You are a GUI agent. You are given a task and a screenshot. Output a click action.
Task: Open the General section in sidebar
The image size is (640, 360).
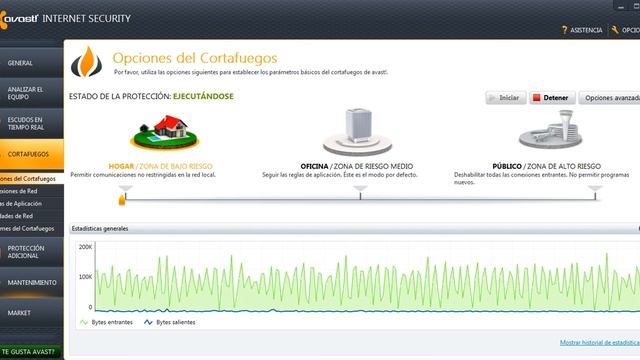[x=31, y=63]
